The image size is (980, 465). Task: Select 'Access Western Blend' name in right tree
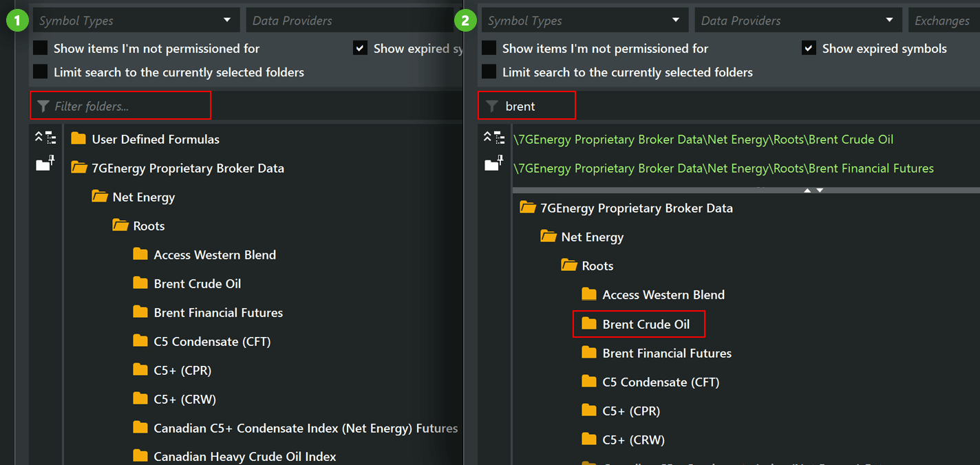tap(663, 294)
